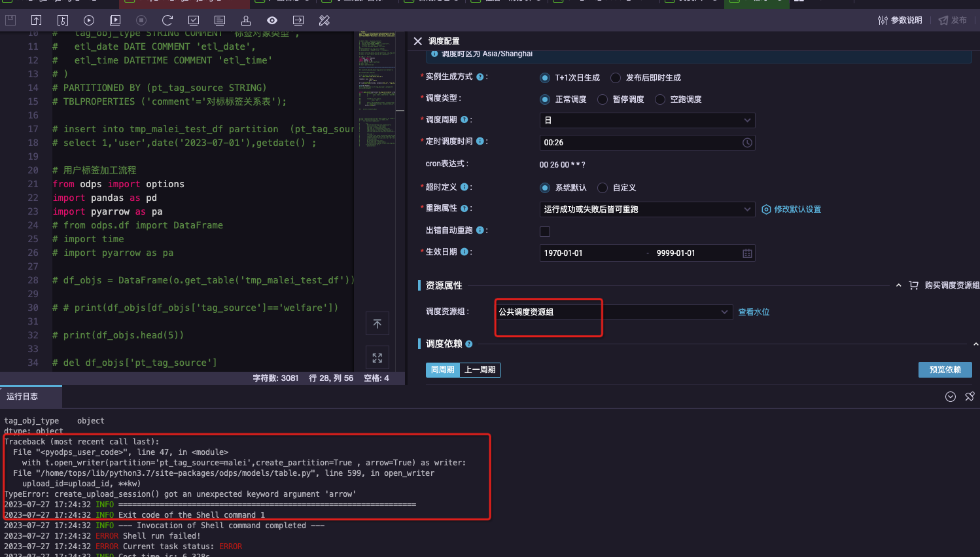Screen dimensions: 980x557
Task: Run the script with the play icon
Action: [x=89, y=20]
